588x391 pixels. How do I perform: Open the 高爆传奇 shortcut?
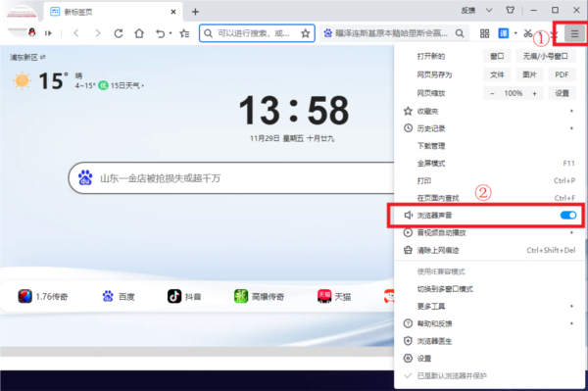259,297
